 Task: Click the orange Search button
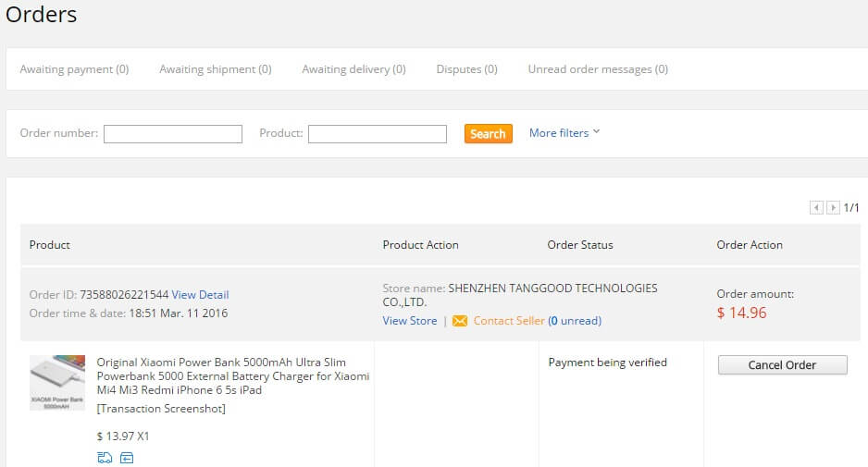tap(489, 133)
